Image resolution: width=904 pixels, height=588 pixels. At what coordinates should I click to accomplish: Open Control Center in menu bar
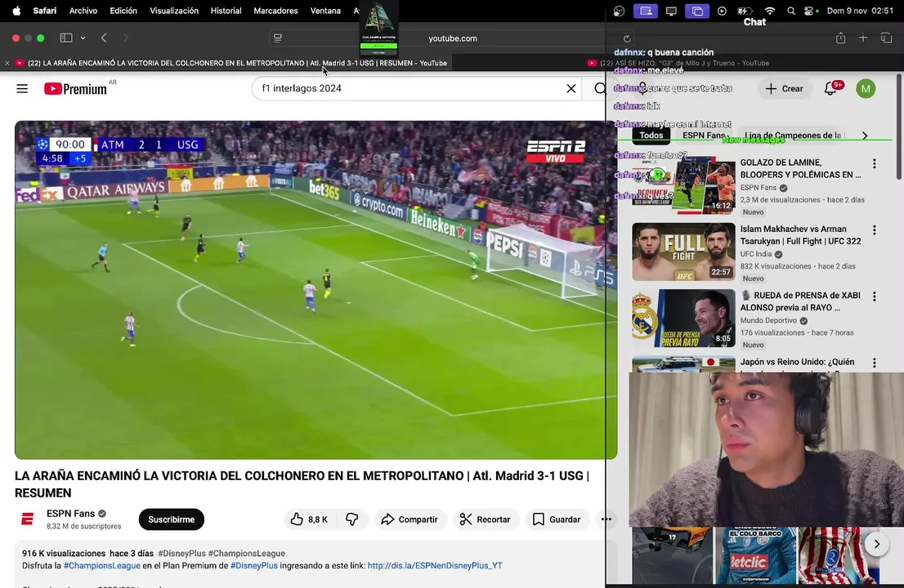(809, 11)
